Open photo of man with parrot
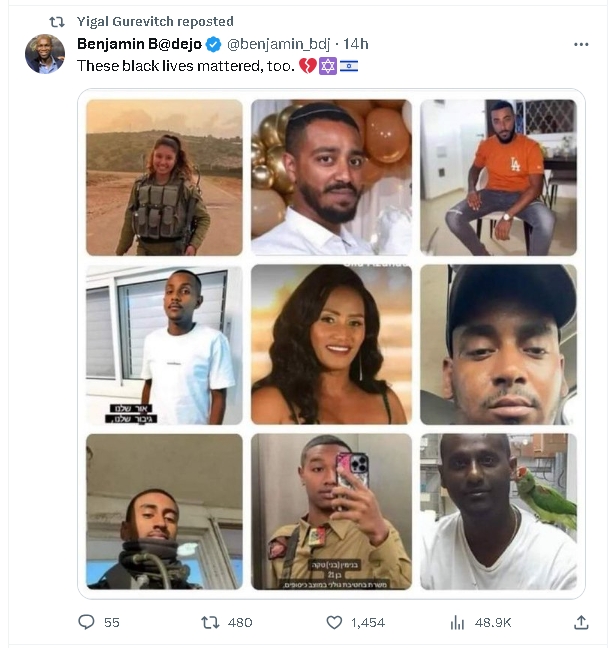Image resolution: width=611 pixels, height=648 pixels. [x=498, y=510]
